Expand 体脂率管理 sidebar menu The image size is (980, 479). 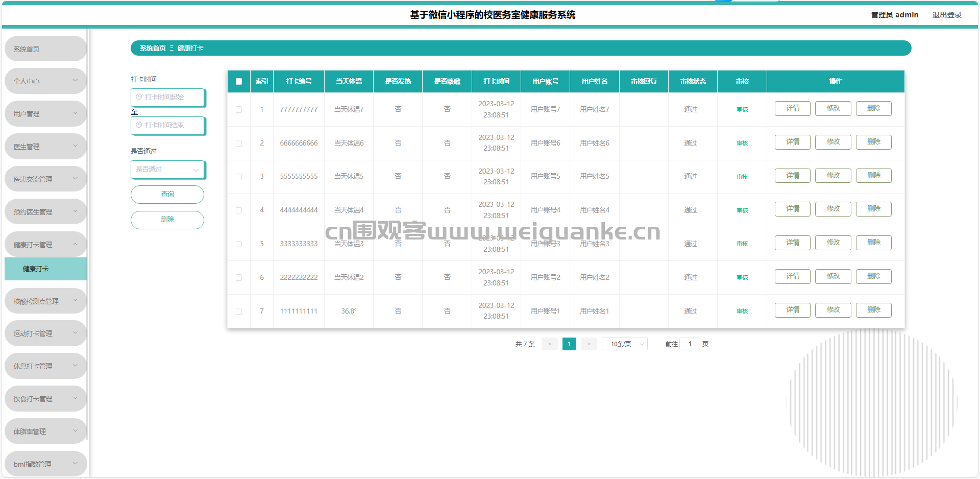coord(45,431)
